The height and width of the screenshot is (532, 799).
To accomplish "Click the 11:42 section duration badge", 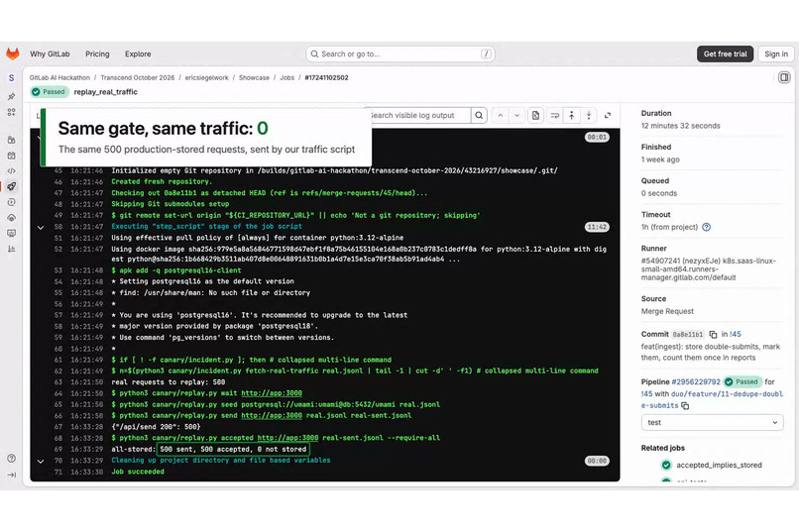I will [597, 227].
